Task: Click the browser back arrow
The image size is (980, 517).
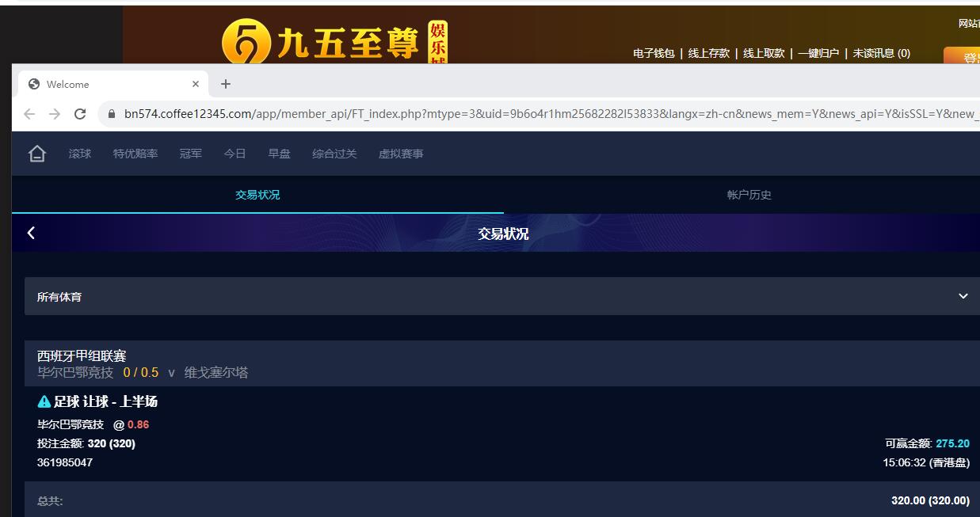Action: (x=29, y=114)
